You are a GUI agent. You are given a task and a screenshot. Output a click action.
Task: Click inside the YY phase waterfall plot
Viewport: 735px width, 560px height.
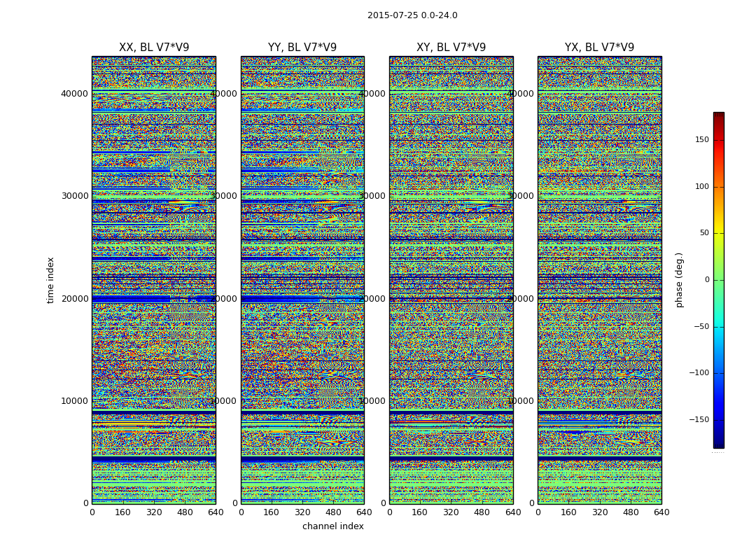(302, 280)
